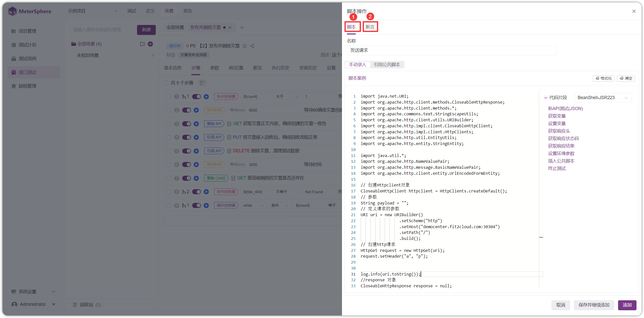Viewport: 644px width, 318px height.
Task: Click the 清空 clear script icon button
Action: [626, 78]
